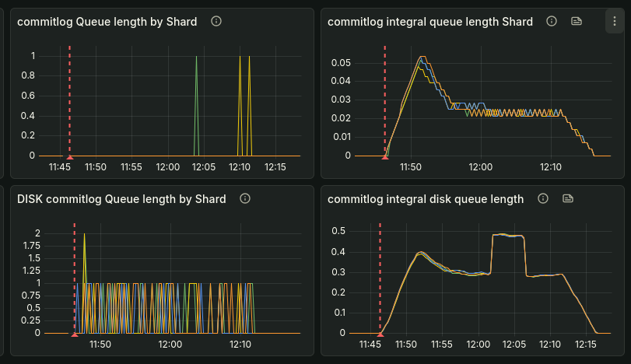Open the commitlog Queue length by Shard title menu

107,22
